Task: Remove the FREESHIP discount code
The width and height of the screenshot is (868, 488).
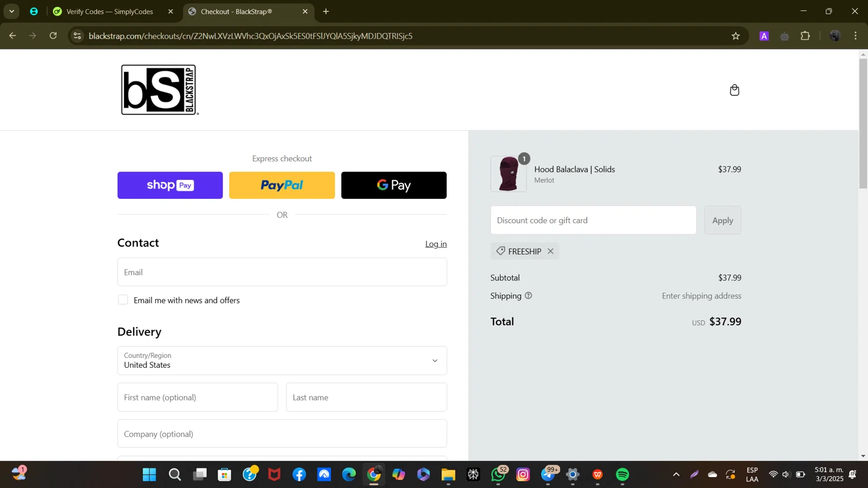Action: pos(551,251)
